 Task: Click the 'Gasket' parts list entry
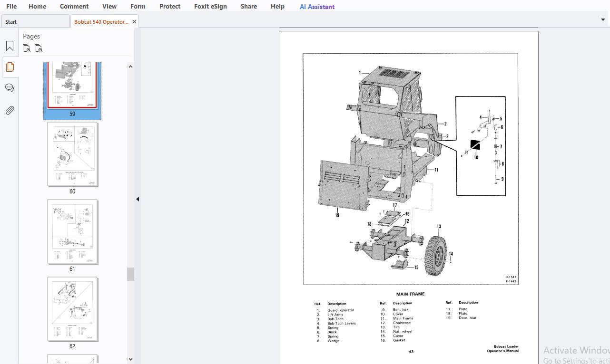coord(399,340)
